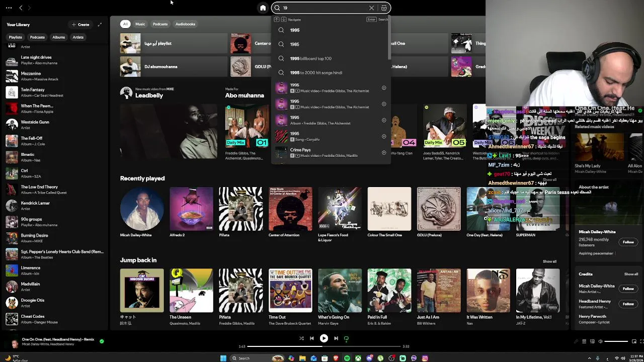This screenshot has height=362, width=644.
Task: Skip to previous track
Action: pyautogui.click(x=312, y=338)
